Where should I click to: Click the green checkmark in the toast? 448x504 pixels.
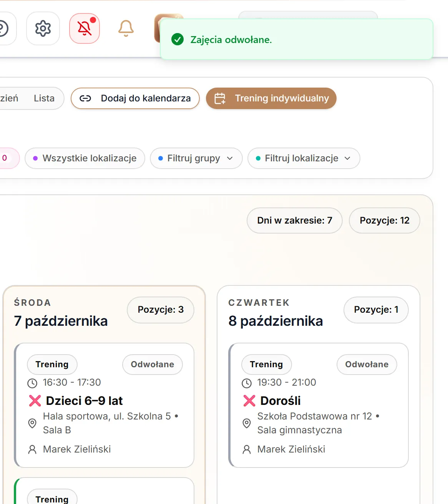(178, 39)
